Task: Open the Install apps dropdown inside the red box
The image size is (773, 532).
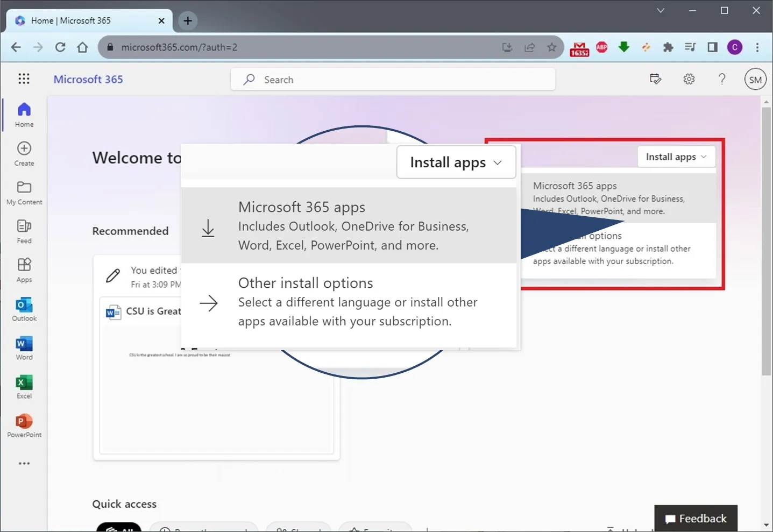Action: pos(676,157)
